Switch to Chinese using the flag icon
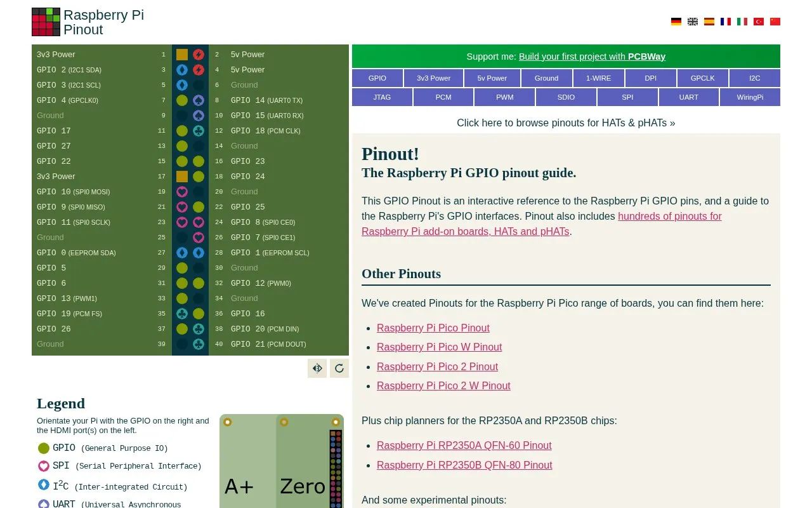The height and width of the screenshot is (508, 812). pos(775,22)
